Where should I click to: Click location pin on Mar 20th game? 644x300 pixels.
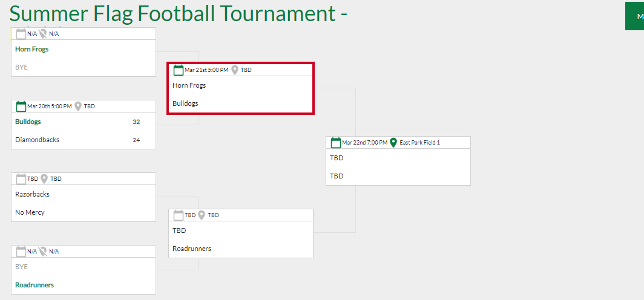[78, 106]
